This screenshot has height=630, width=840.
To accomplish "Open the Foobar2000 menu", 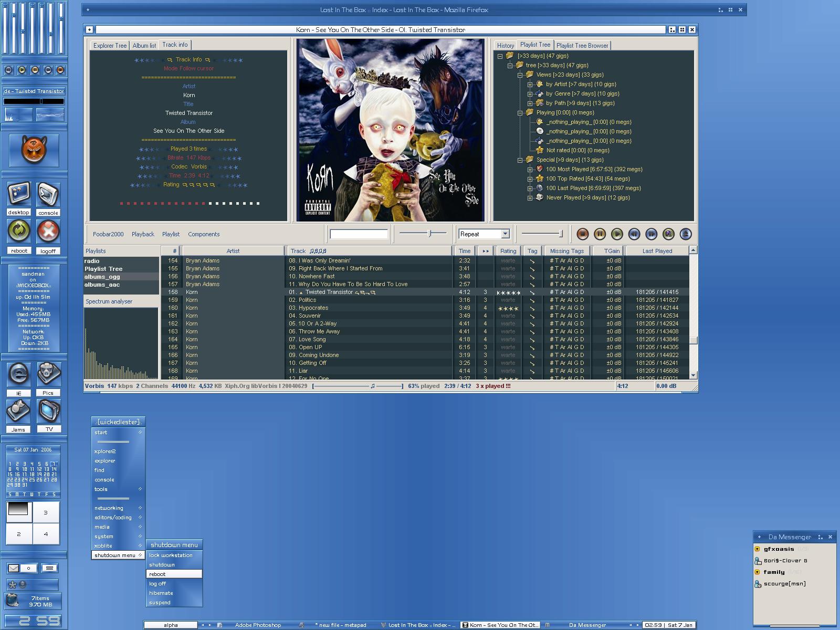I will click(108, 234).
